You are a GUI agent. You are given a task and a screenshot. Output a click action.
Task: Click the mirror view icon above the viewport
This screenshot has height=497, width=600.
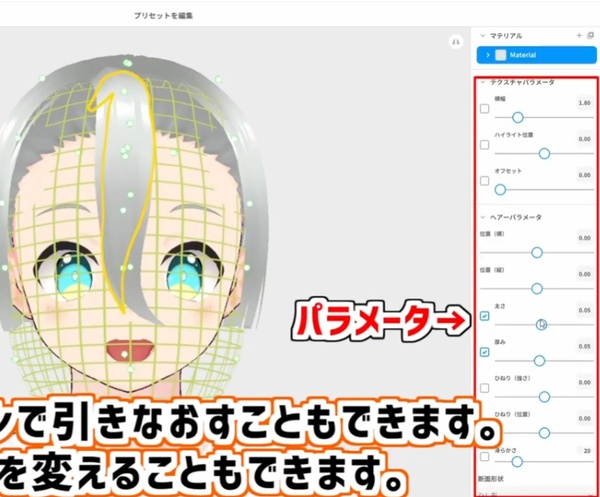coord(456,42)
